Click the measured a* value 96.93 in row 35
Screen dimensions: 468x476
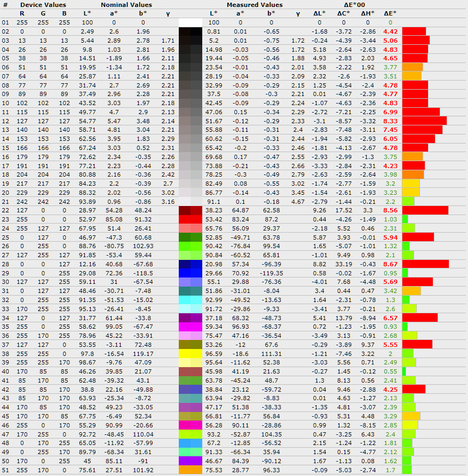point(240,327)
